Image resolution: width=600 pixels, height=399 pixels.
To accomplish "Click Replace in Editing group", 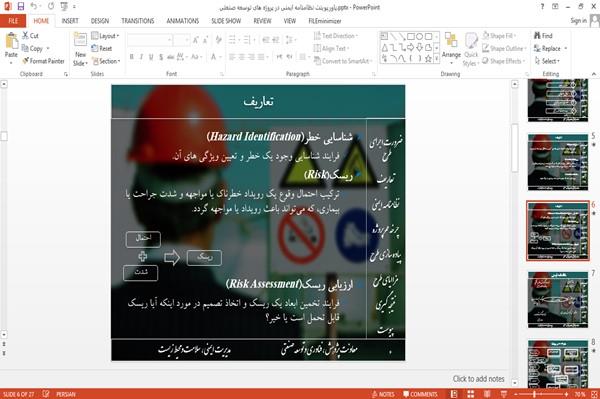I will click(550, 48).
